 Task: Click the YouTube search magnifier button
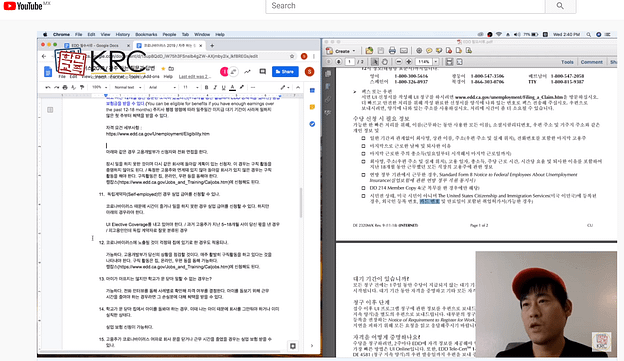tap(560, 6)
